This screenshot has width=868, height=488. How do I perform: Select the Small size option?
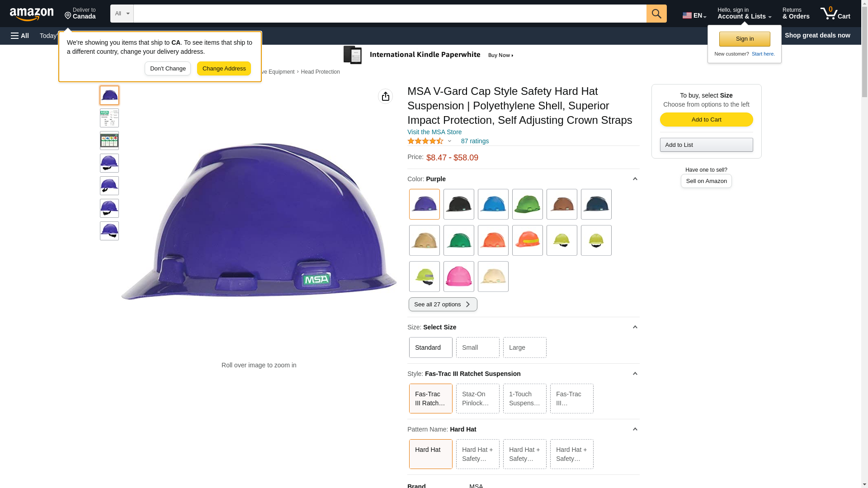point(477,347)
